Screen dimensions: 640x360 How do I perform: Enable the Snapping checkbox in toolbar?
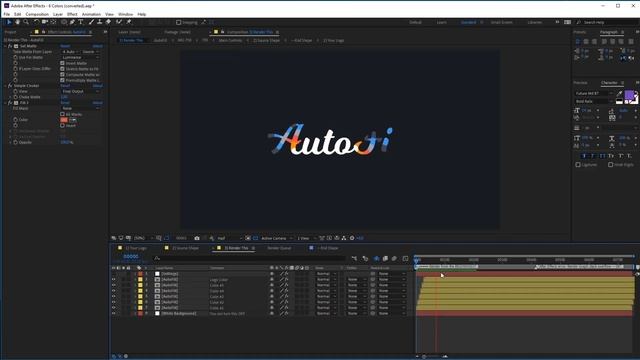[x=178, y=22]
